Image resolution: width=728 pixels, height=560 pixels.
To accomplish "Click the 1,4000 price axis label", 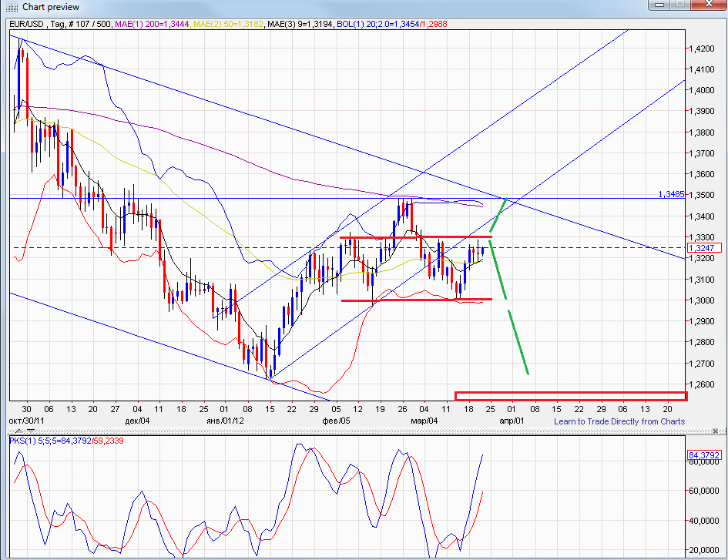I will coord(702,90).
